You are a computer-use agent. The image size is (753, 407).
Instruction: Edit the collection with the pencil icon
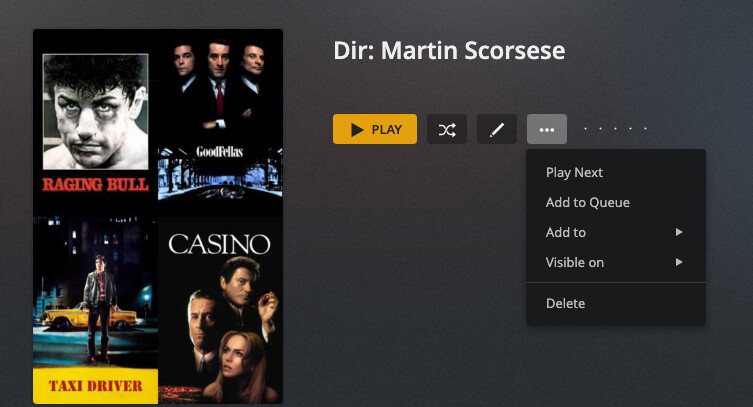pyautogui.click(x=497, y=129)
